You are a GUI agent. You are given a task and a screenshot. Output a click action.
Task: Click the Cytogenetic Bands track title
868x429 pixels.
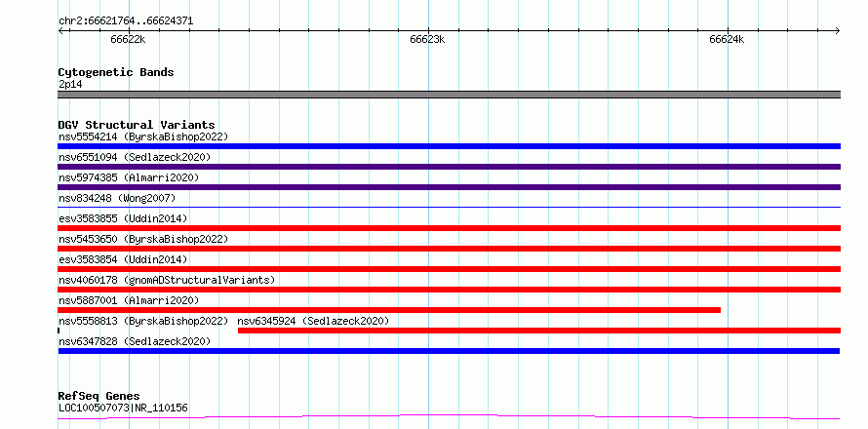tap(116, 72)
